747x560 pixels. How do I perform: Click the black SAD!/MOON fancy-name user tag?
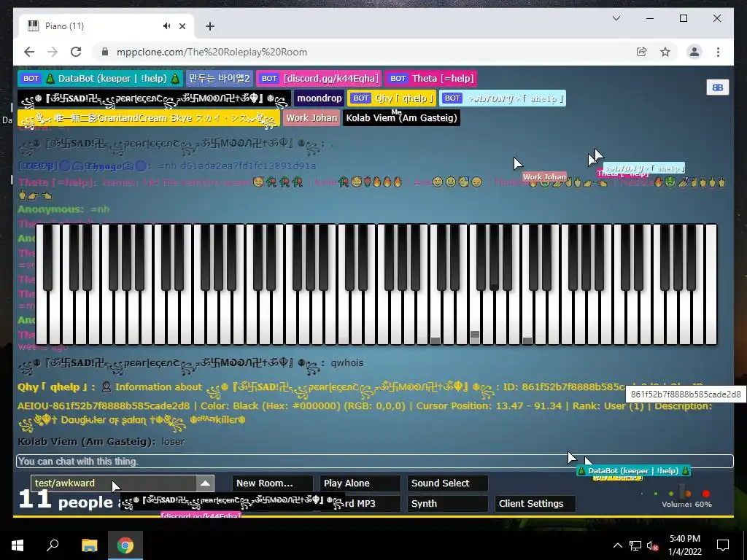[x=154, y=98]
